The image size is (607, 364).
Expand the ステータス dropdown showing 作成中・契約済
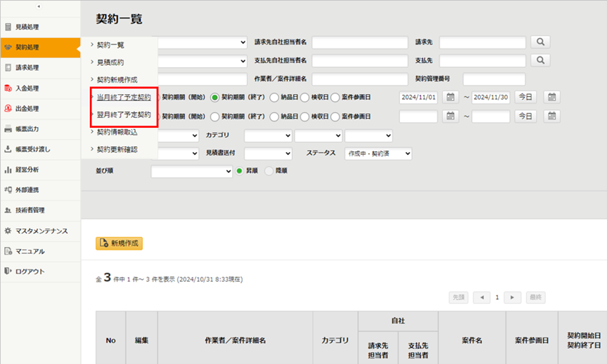(378, 153)
